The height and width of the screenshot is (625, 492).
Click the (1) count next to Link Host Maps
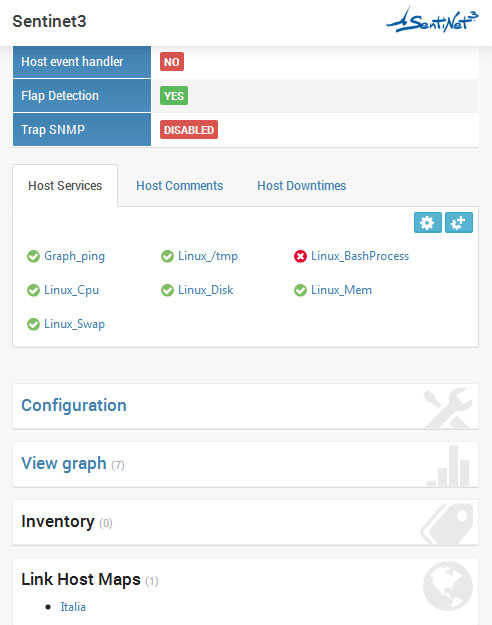coord(152,581)
